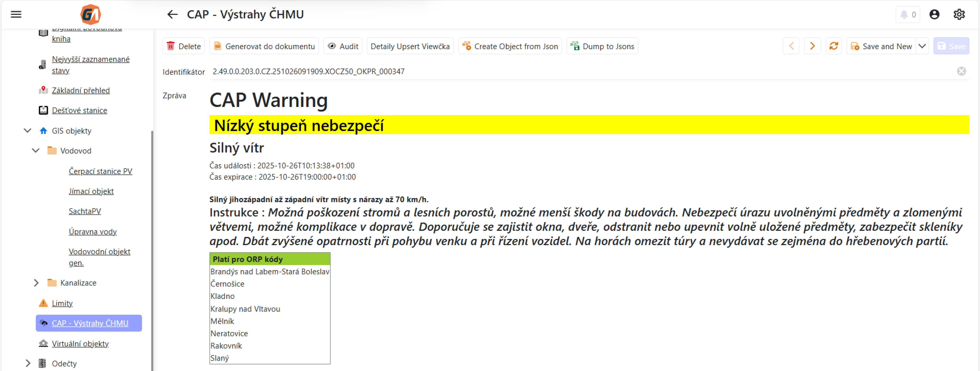Expand the Kanalizace folder

click(36, 283)
